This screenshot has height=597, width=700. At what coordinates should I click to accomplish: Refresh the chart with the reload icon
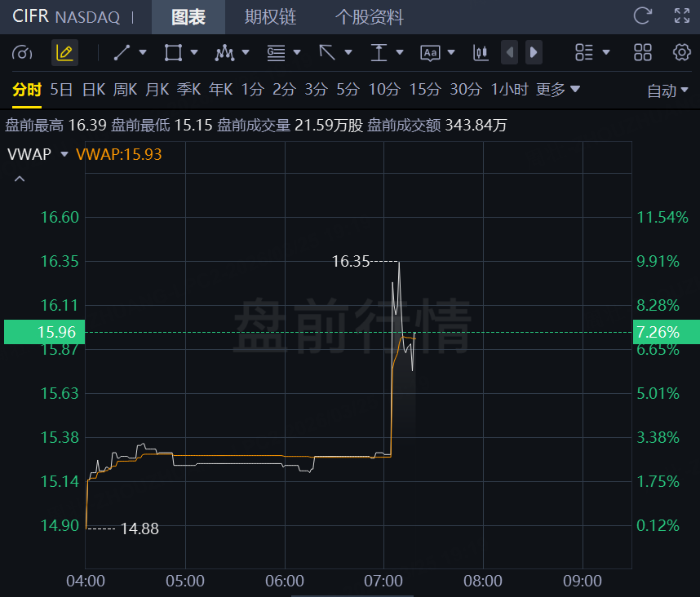(642, 16)
